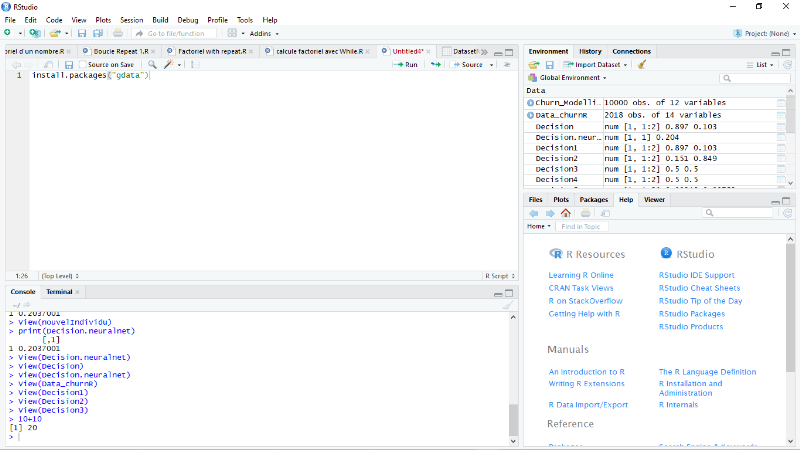Refresh the Environment pane
800x450 pixels.
(787, 64)
